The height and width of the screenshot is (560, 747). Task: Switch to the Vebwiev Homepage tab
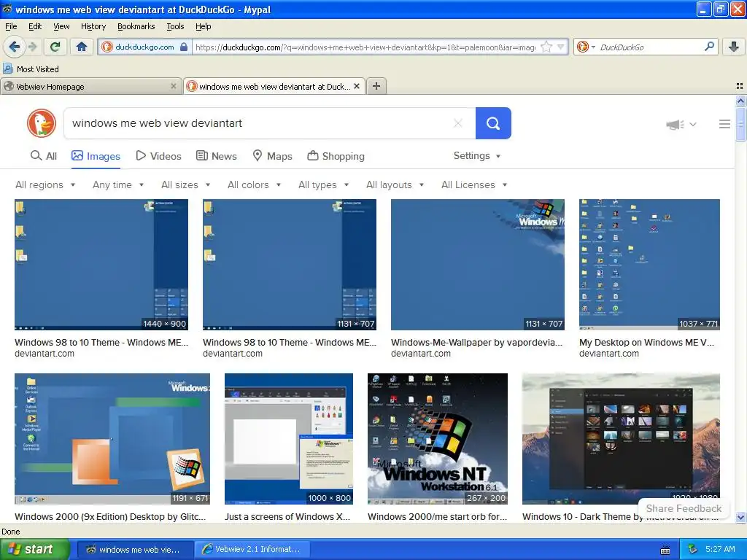[x=90, y=86]
